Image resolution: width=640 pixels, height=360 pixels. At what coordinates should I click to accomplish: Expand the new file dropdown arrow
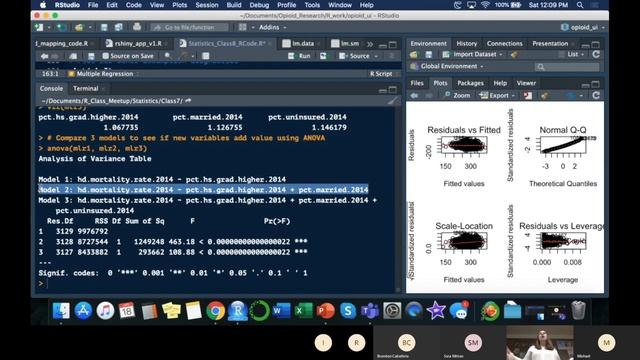(x=49, y=27)
